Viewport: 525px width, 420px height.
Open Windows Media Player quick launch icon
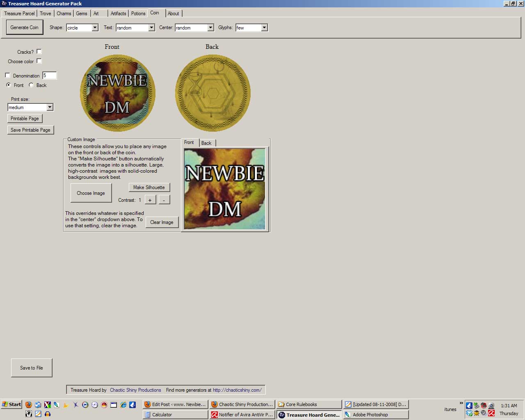(85, 404)
